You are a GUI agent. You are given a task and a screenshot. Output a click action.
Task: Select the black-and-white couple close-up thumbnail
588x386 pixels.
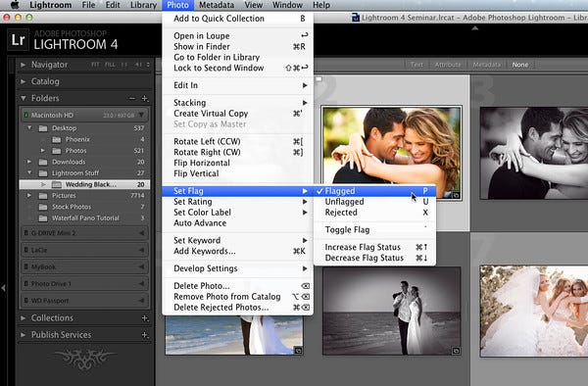pos(534,153)
